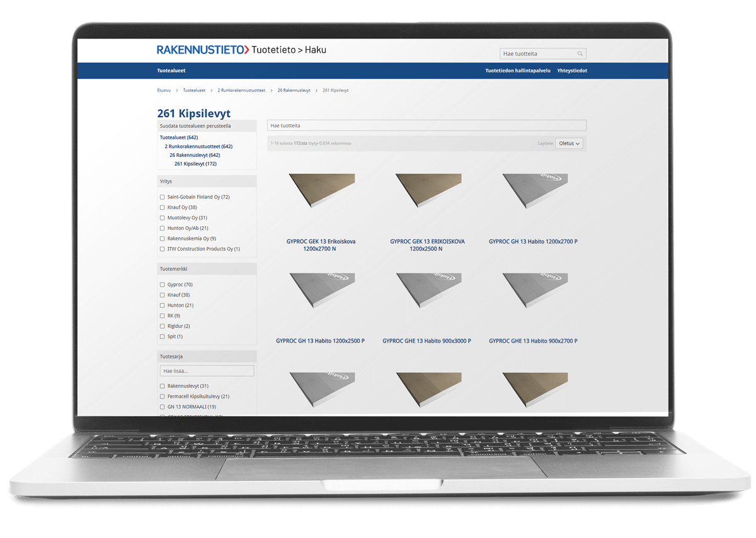Open GYPROC GEK 13 ERIKOISKOVA 1200x2500 N link
756x538 pixels.
point(427,245)
